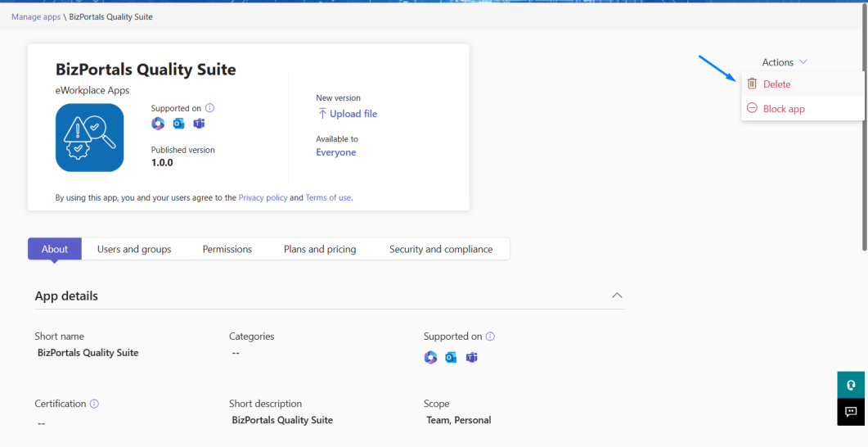868x447 pixels.
Task: Click the published version value 1.0.0
Action: pos(162,163)
